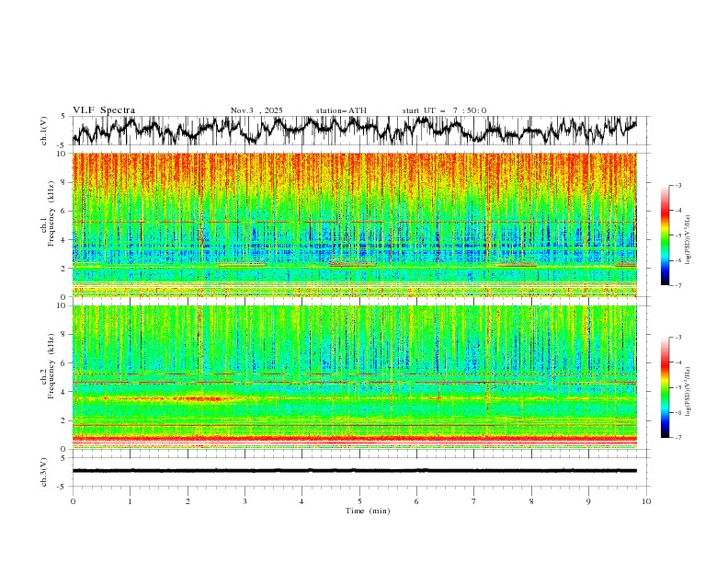This screenshot has width=728, height=563.
Task: Click the ch.3 flat voltage trace
Action: [x=355, y=471]
